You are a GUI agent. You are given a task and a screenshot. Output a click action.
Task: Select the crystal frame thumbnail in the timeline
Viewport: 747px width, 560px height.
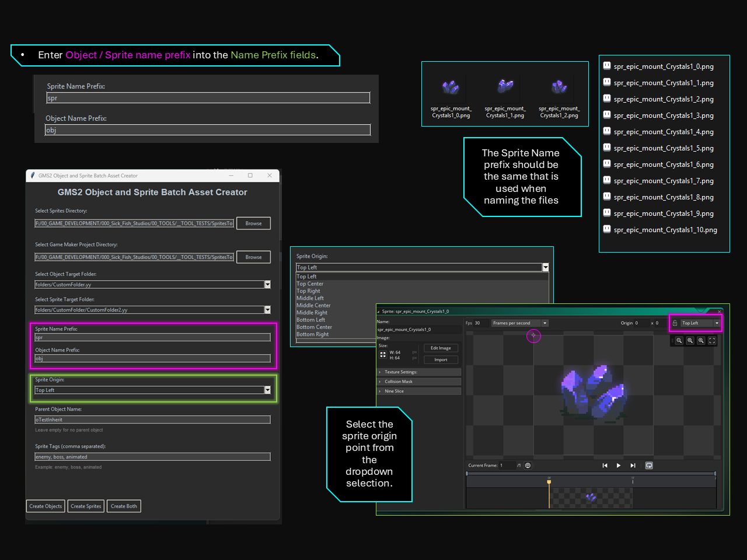pos(591,498)
